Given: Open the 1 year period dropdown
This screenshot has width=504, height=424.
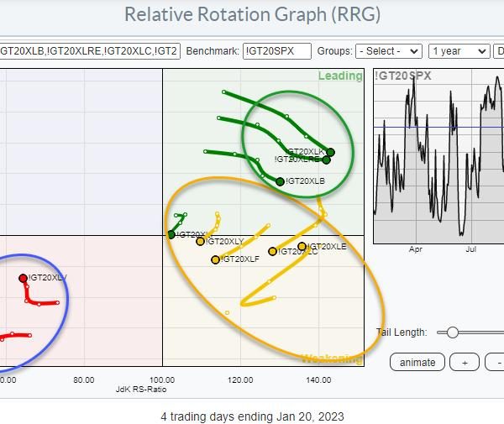Looking at the screenshot, I should 459,51.
